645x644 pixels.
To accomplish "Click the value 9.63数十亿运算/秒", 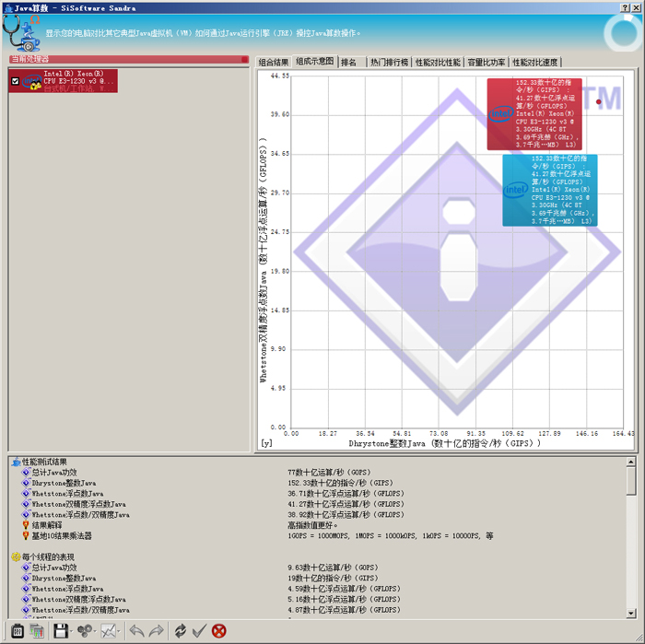I will (x=333, y=568).
